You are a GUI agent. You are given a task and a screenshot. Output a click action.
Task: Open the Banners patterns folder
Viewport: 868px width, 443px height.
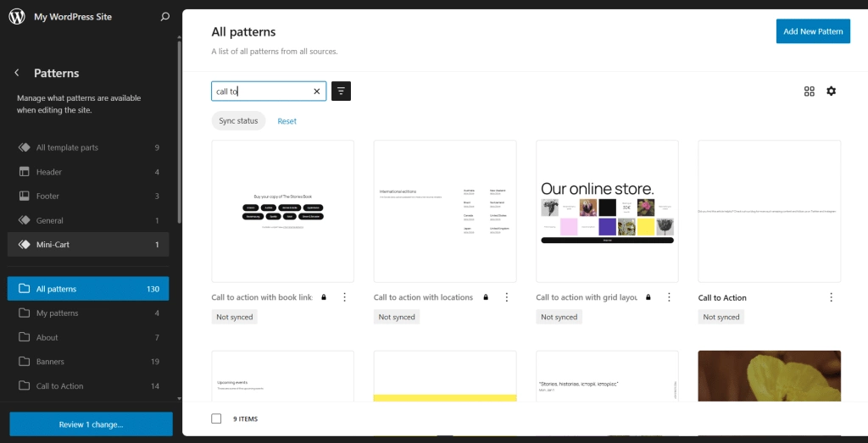click(x=52, y=362)
